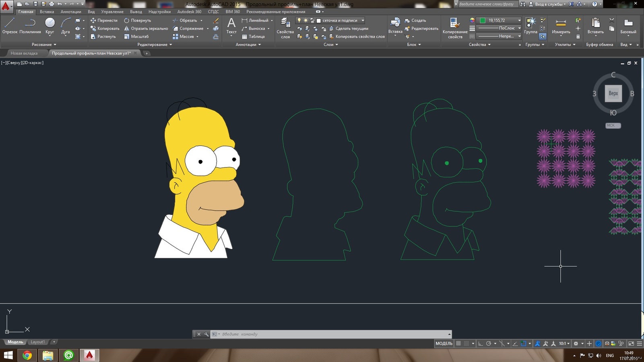Click the МОДЕЛЬ status bar button
644x362 pixels.
(444, 343)
